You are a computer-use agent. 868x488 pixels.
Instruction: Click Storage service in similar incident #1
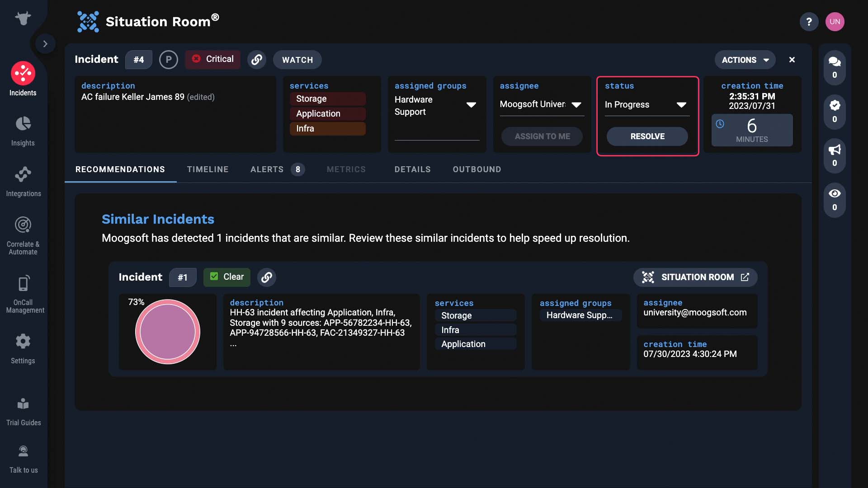pyautogui.click(x=476, y=316)
